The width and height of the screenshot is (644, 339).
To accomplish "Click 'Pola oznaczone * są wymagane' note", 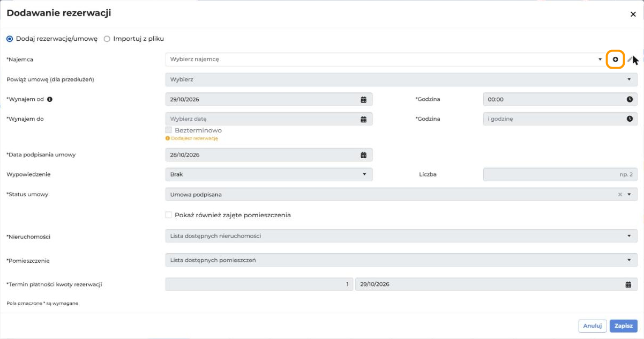I will point(42,304).
